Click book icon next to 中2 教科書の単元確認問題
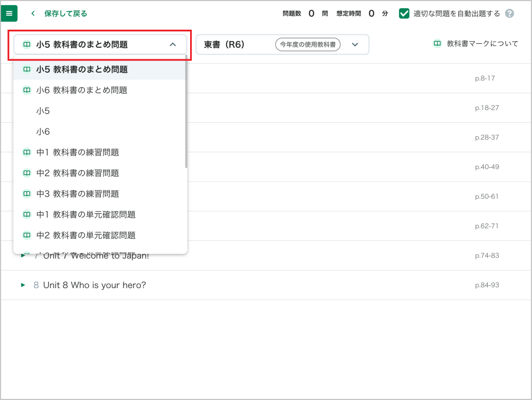This screenshot has width=532, height=400. 26,235
